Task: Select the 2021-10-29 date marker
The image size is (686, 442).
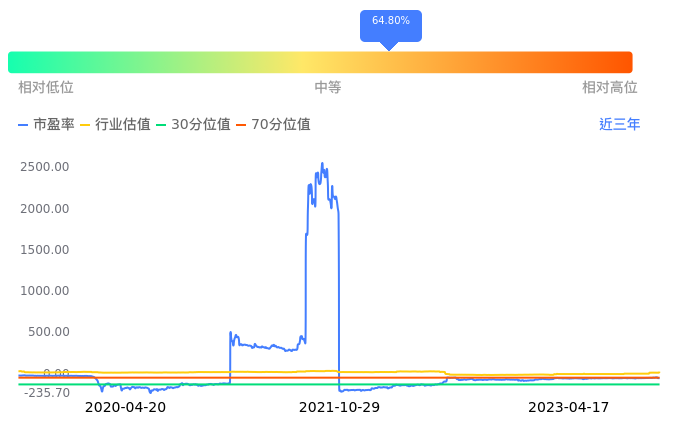Action: [x=340, y=408]
